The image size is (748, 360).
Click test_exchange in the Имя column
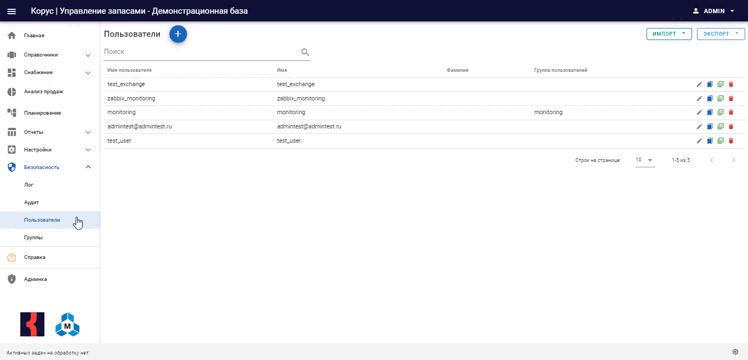[296, 84]
